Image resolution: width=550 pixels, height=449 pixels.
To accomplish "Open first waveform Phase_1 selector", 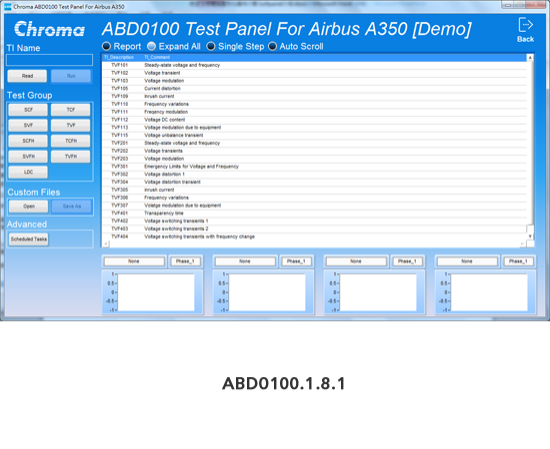I will [185, 261].
